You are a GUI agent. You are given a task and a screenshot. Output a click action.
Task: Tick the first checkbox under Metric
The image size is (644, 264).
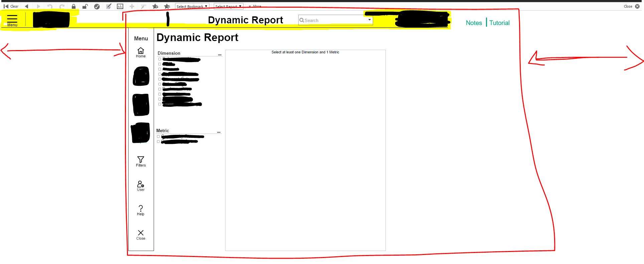pyautogui.click(x=158, y=137)
